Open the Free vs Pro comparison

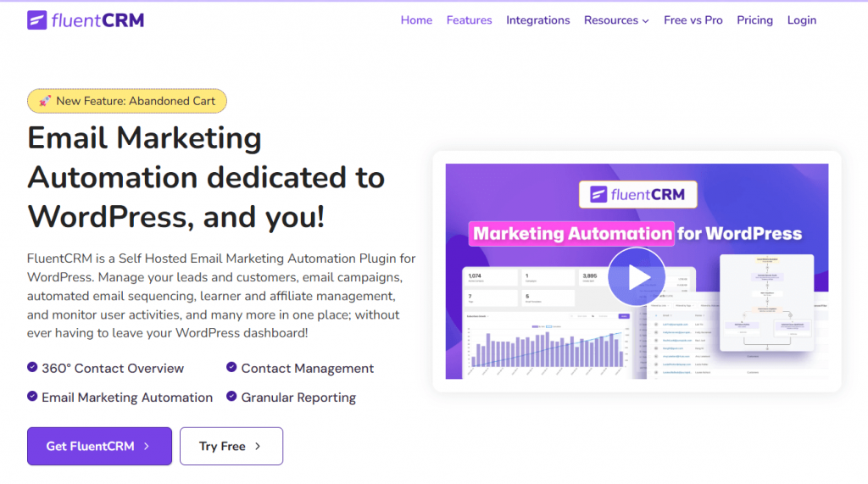[693, 20]
